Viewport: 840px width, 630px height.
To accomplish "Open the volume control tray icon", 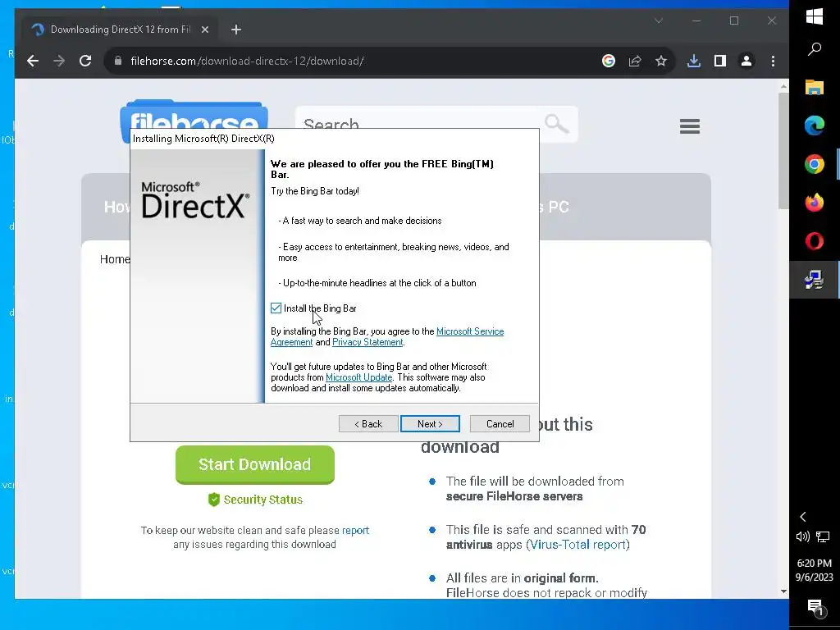I will [x=802, y=536].
